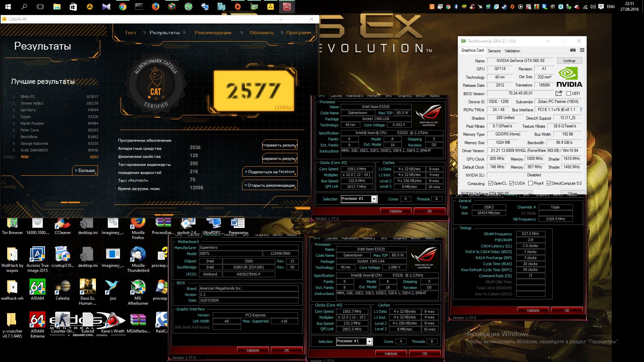
Task: Click the Отправить результат button
Action: click(x=280, y=145)
